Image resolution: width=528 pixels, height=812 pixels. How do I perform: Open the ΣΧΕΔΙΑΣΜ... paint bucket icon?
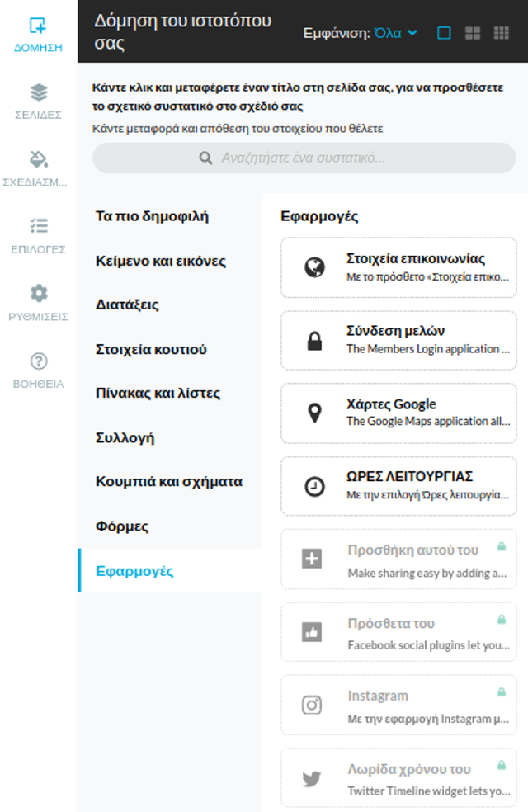coord(38,159)
